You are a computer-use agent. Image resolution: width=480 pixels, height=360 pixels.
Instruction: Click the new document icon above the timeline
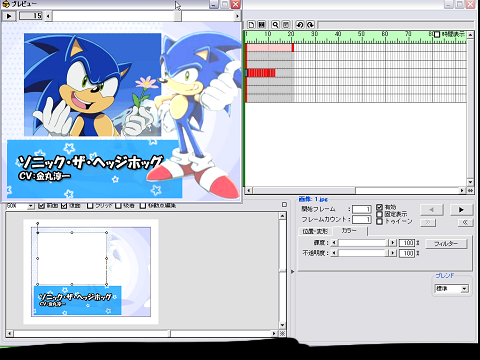tap(252, 25)
